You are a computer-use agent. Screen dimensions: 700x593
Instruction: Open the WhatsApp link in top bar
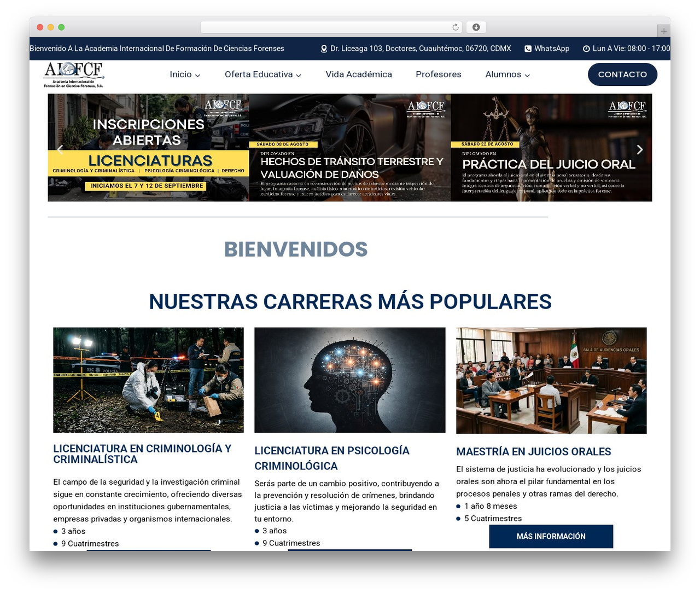(552, 49)
